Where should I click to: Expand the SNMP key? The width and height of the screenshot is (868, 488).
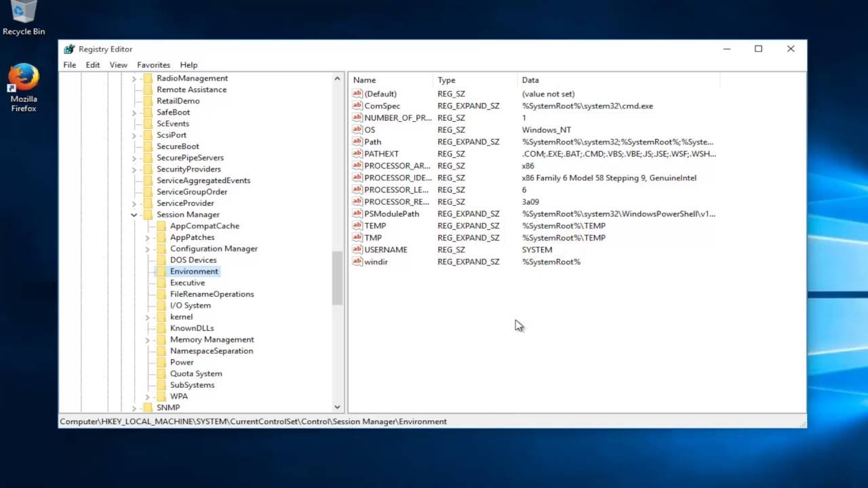(x=134, y=407)
